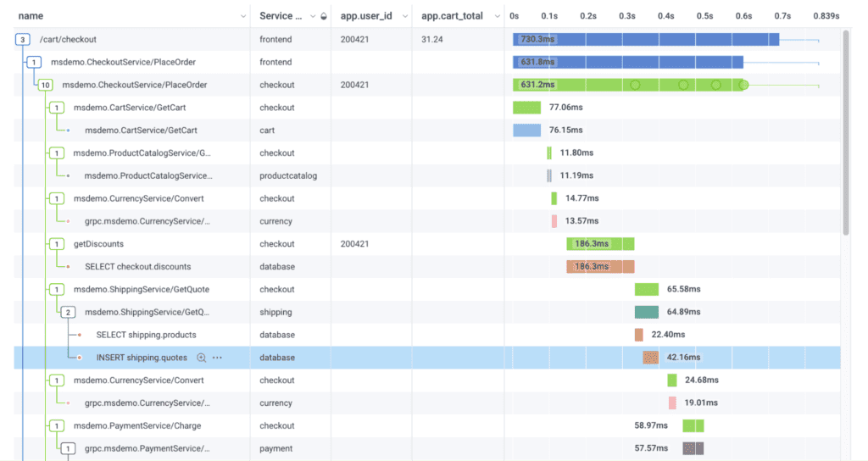Click the leaf dot beside SELECT checkout.discounts
Screen dimensions: 868x461
tap(68, 266)
